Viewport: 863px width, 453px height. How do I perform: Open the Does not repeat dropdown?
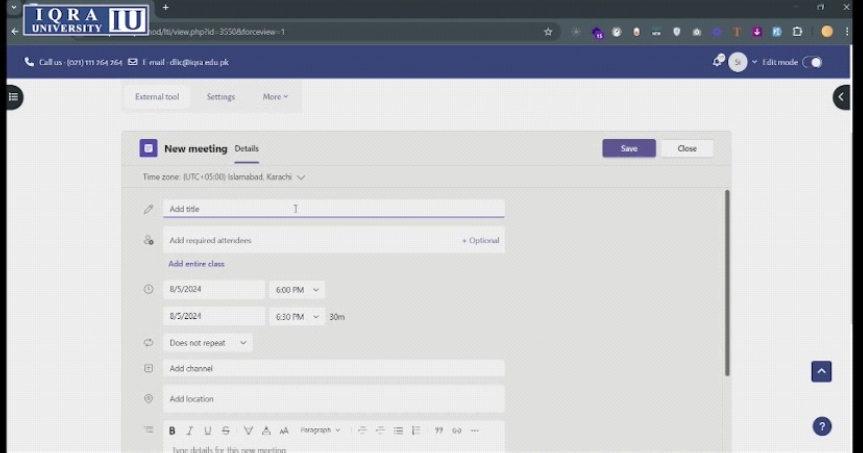(x=208, y=343)
